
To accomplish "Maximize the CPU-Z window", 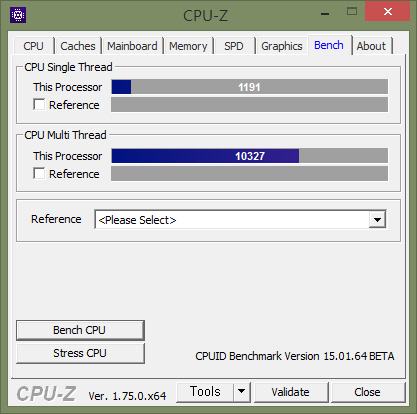I will [x=352, y=12].
